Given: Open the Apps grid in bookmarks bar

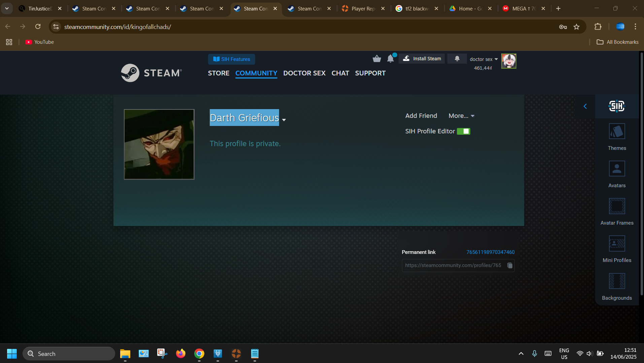Looking at the screenshot, I should pos(9,42).
